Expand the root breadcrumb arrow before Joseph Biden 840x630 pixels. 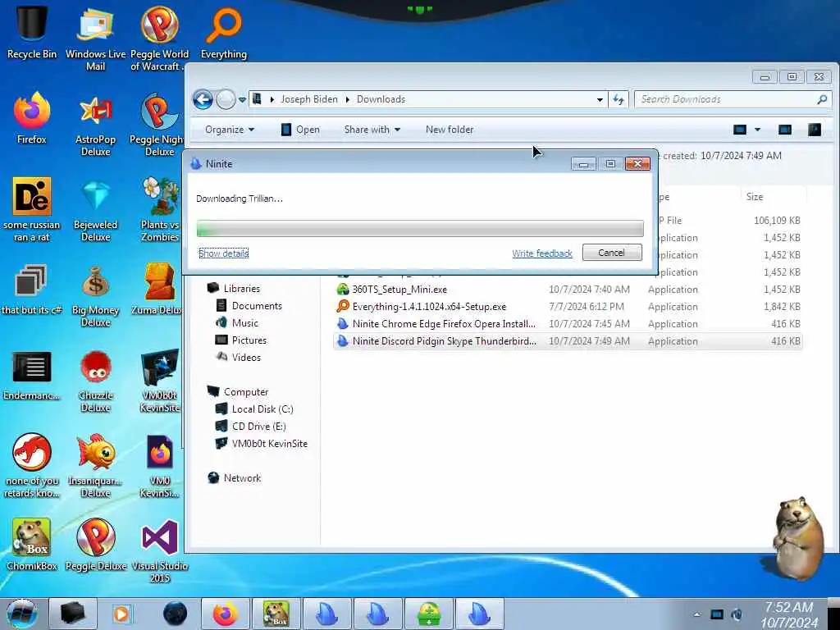[x=272, y=99]
